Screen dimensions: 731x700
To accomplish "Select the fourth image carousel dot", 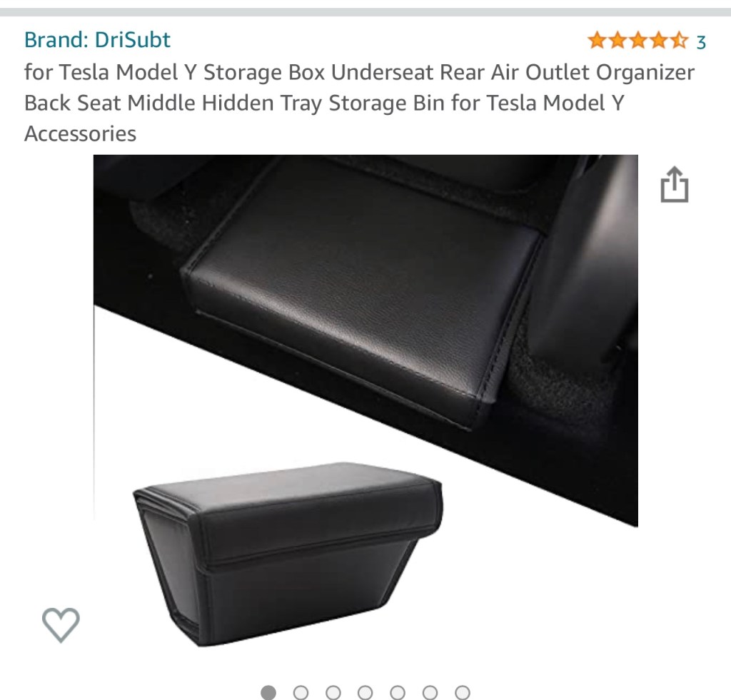I will coord(365,692).
